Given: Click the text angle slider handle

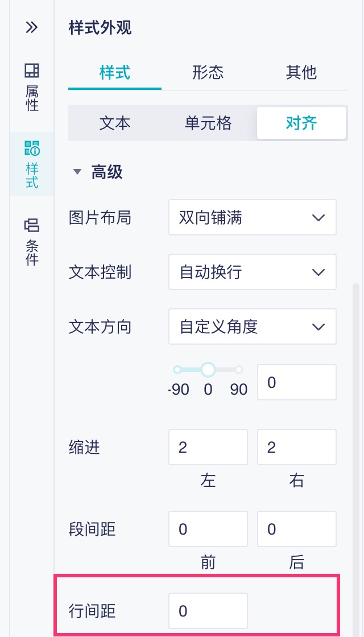Looking at the screenshot, I should [208, 370].
